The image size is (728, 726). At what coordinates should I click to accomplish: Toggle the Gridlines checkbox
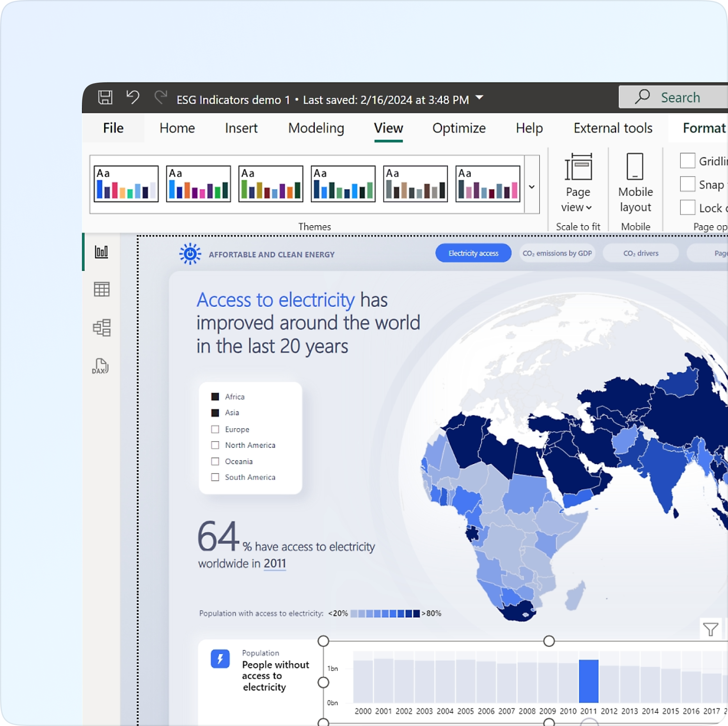point(687,160)
